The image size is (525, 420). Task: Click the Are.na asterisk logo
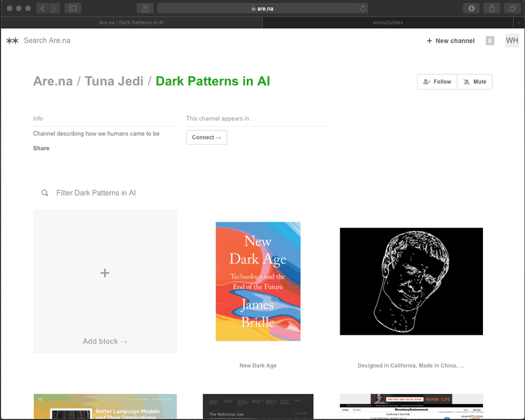coord(12,41)
